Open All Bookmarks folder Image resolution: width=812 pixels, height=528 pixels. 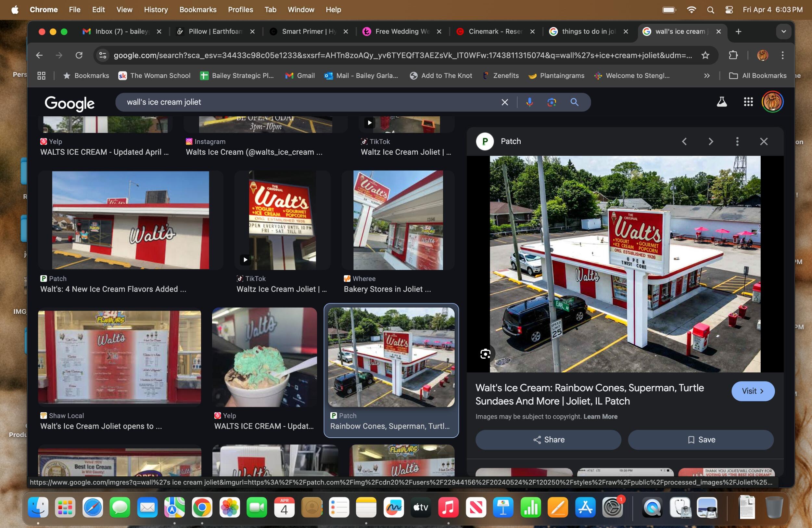point(758,75)
